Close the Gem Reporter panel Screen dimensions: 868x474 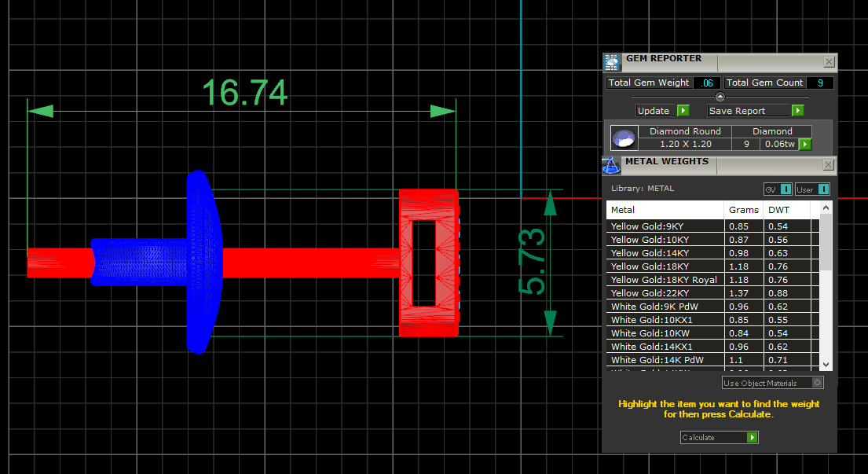[x=829, y=62]
